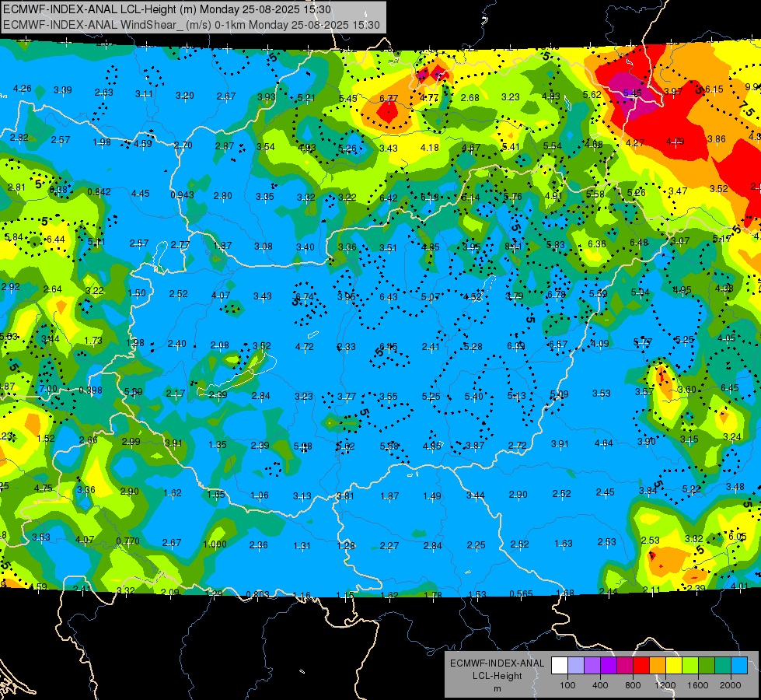Click the wind shear value 1.000
This screenshot has width=761, height=700.
pyautogui.click(x=215, y=544)
